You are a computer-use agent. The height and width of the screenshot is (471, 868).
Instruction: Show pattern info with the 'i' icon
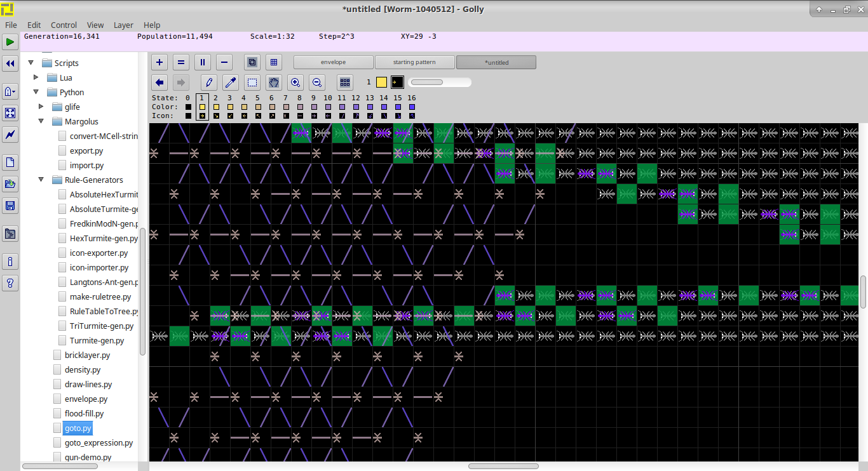pyautogui.click(x=10, y=262)
